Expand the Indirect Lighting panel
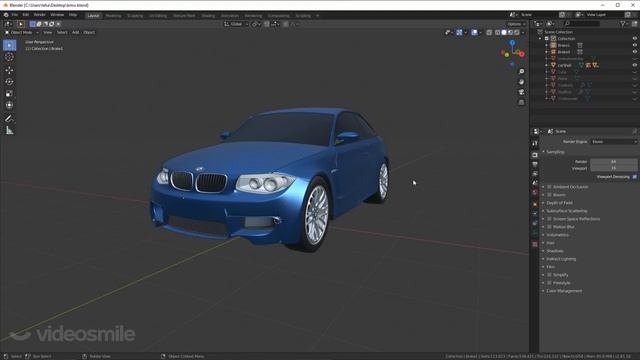This screenshot has width=640, height=360. [x=561, y=259]
